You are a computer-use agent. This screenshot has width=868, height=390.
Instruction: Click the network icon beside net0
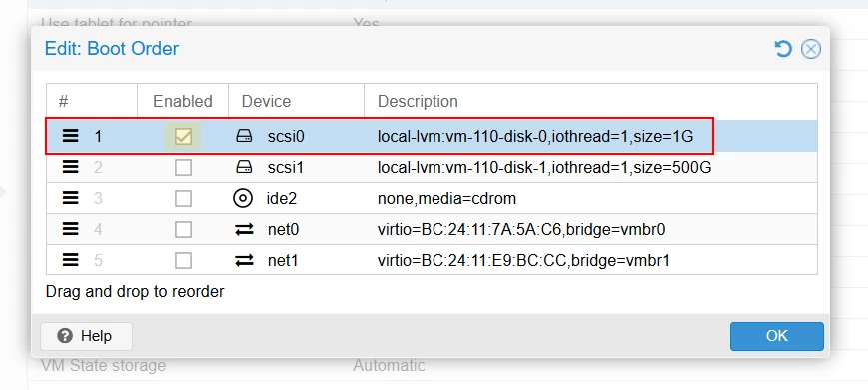[x=244, y=229]
